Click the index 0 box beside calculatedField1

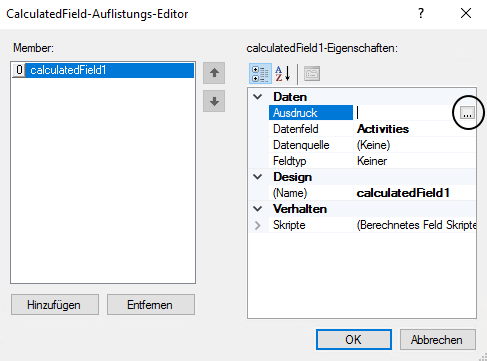coord(19,70)
